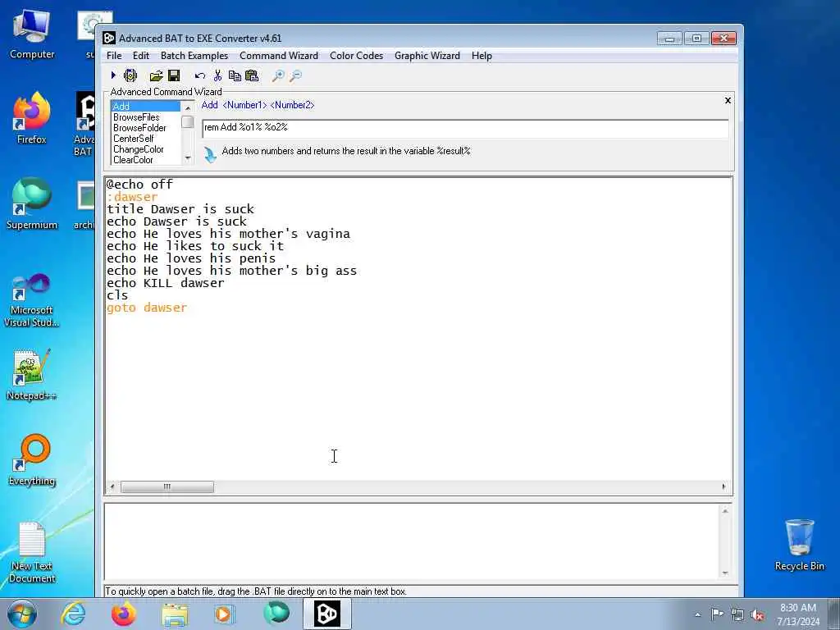Click the editor horizontal scrollbar thumb
This screenshot has height=630, width=840.
pyautogui.click(x=167, y=486)
